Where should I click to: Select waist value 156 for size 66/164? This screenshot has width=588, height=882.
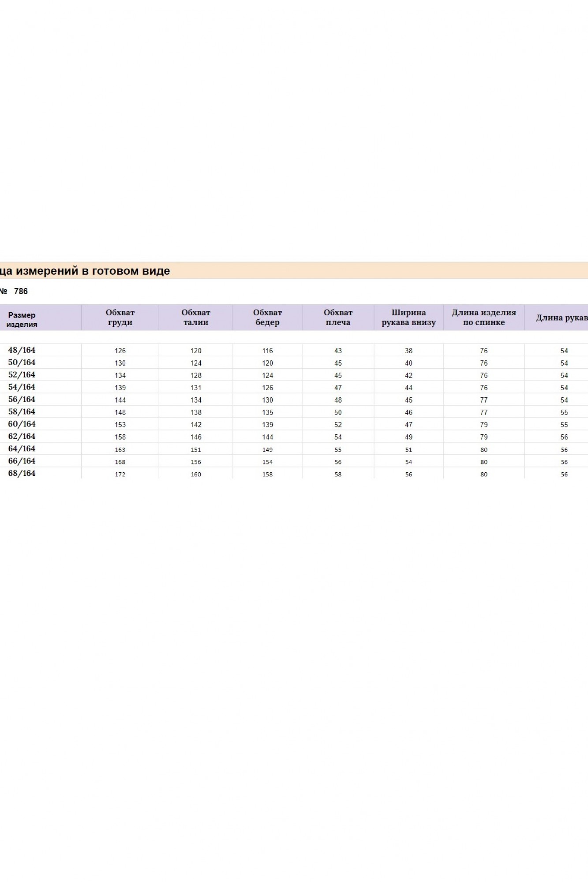pos(196,462)
